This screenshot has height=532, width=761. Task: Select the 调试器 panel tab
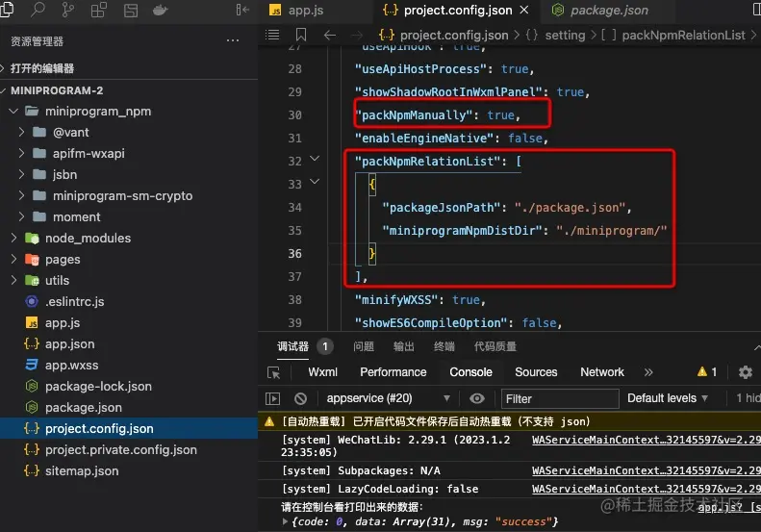click(292, 346)
